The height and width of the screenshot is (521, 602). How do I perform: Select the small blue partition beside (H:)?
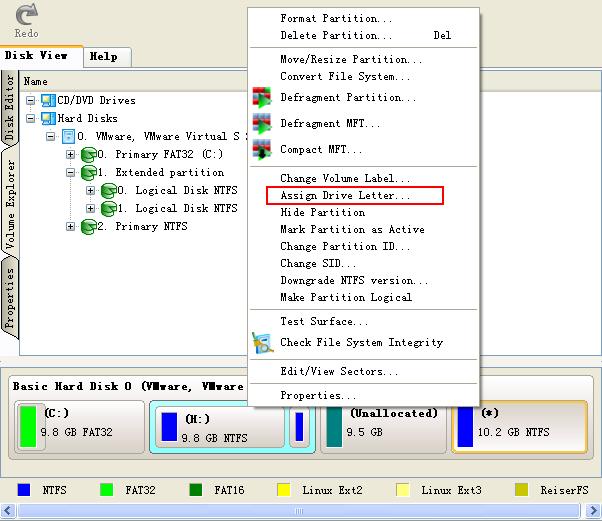click(299, 427)
